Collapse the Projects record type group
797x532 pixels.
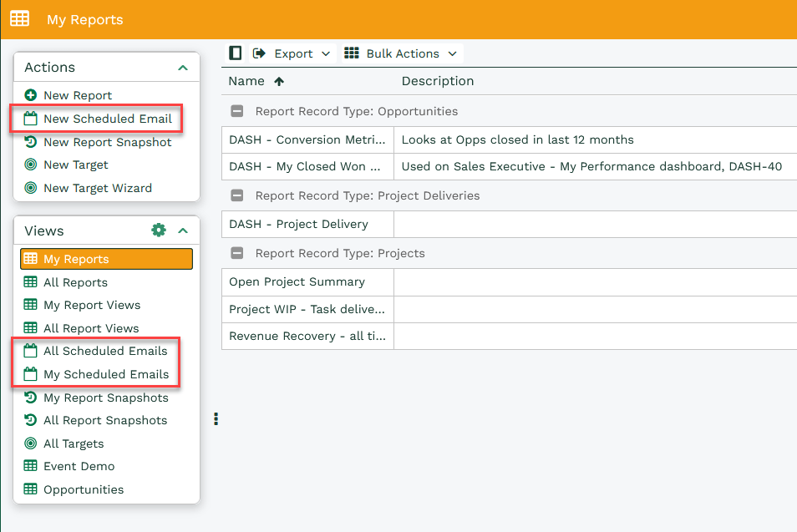[237, 253]
